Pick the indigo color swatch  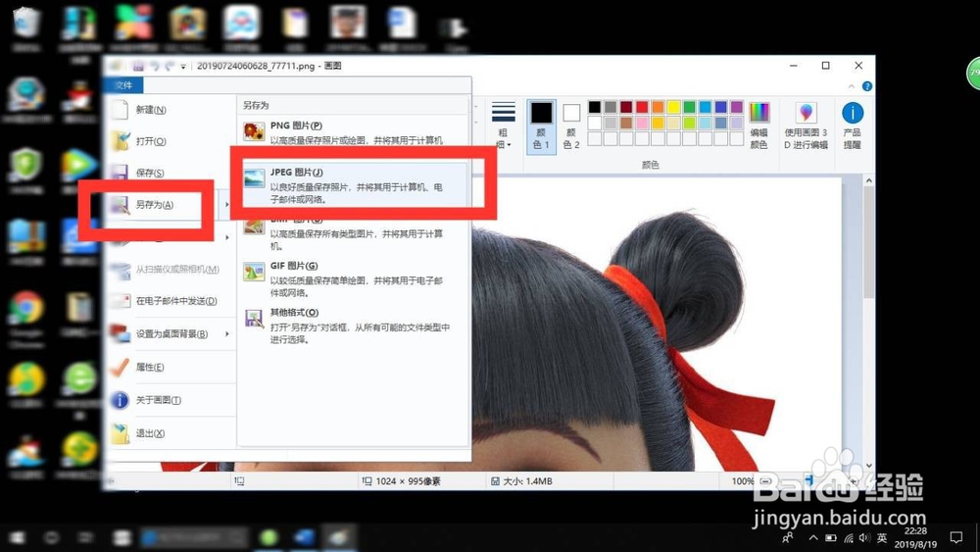point(720,107)
